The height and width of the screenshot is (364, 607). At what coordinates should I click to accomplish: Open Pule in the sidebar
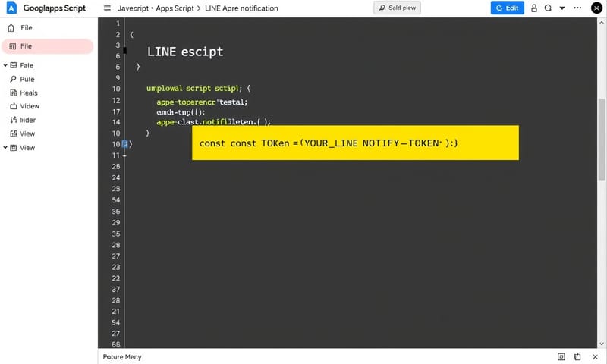[27, 80]
